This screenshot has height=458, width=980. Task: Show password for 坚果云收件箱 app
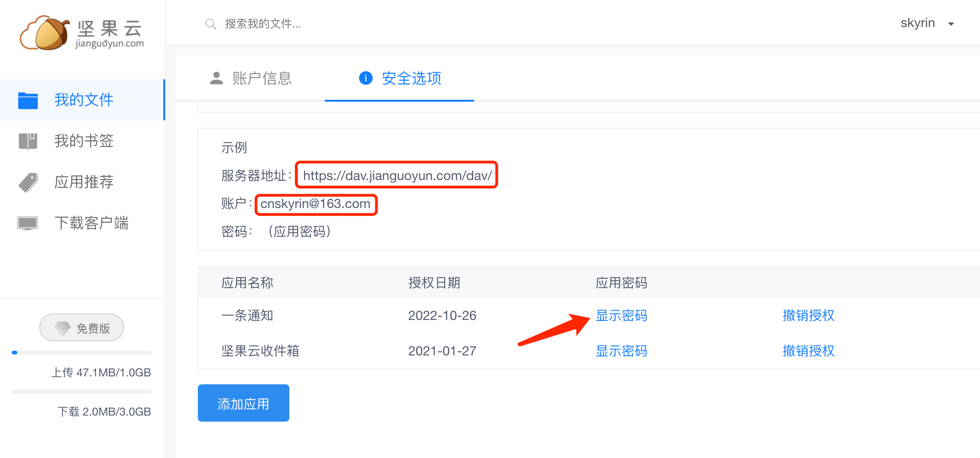[x=621, y=351]
